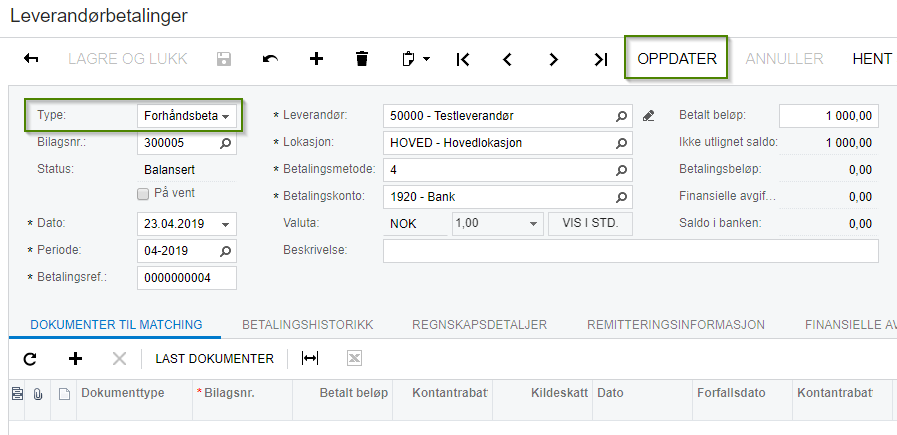Switch to BETALINGSHISTORIKK tab
The image size is (897, 435).
pos(308,325)
